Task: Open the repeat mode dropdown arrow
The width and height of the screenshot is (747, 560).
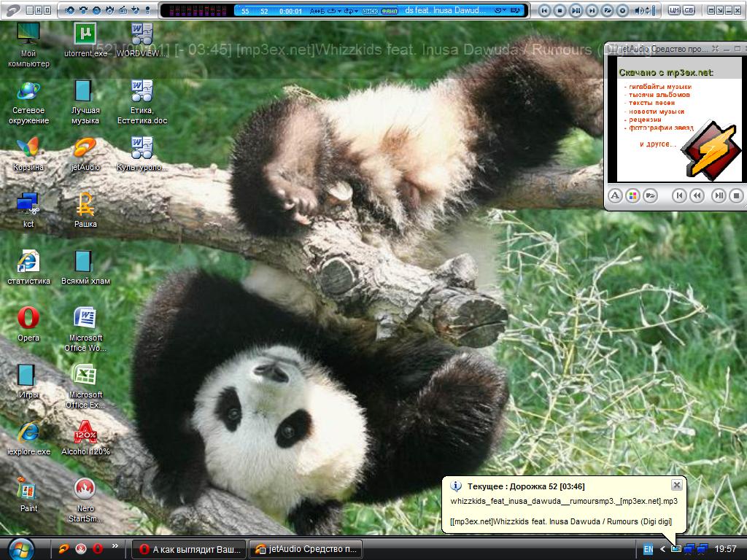Action: click(x=340, y=11)
